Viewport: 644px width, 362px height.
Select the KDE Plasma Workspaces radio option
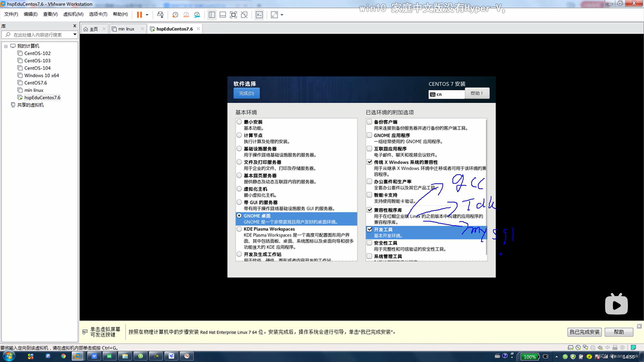point(239,229)
